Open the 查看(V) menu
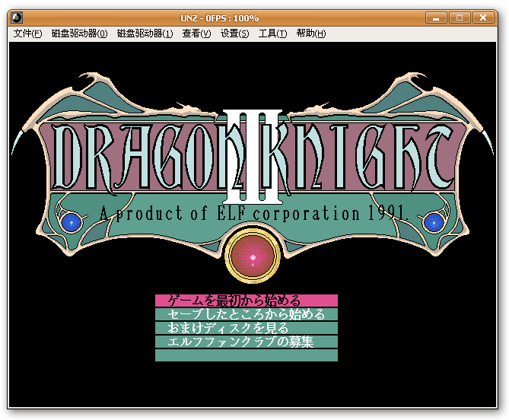 pos(196,33)
